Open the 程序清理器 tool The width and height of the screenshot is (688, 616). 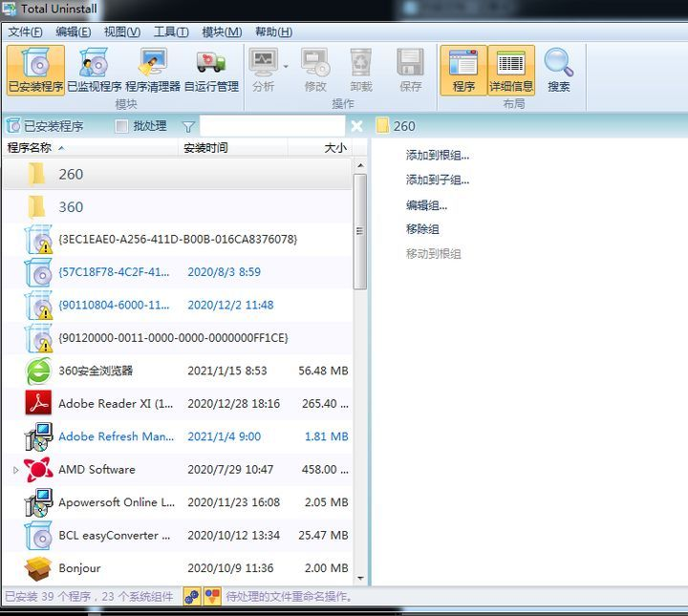pyautogui.click(x=153, y=70)
